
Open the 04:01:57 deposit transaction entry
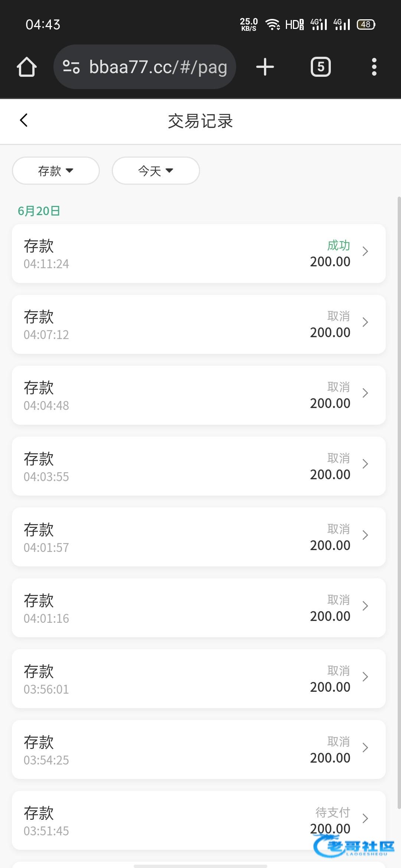click(x=186, y=537)
